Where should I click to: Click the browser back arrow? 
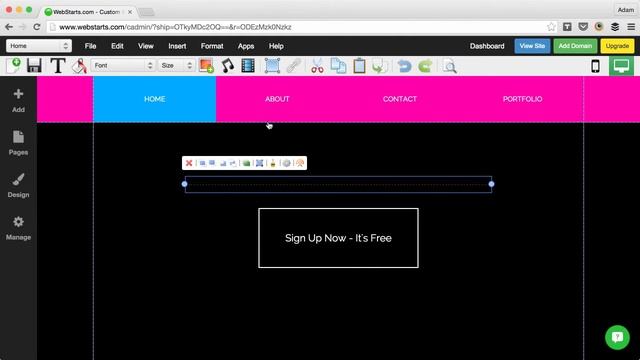(x=9, y=27)
